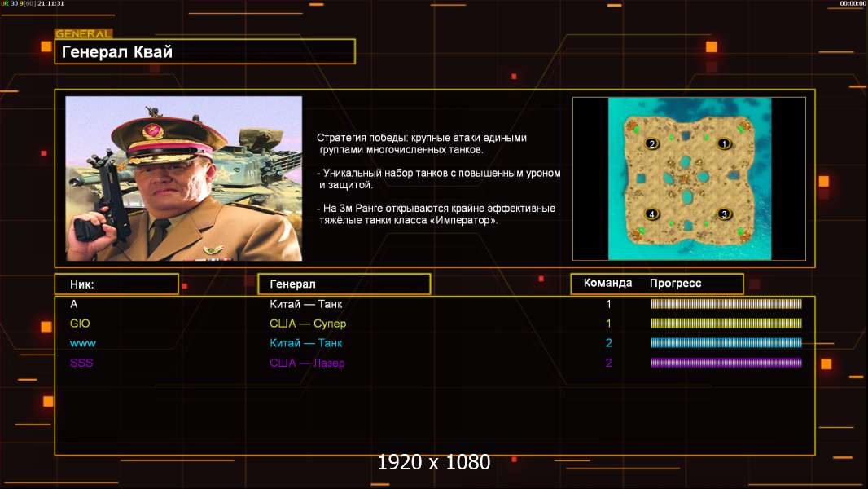Image resolution: width=868 pixels, height=489 pixels.
Task: Click start position marker 3 on the map
Action: click(x=723, y=214)
